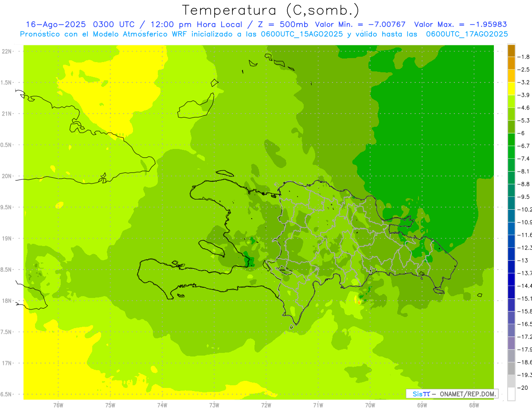
Task: Click the '73W' longitude label
Action: [214, 405]
